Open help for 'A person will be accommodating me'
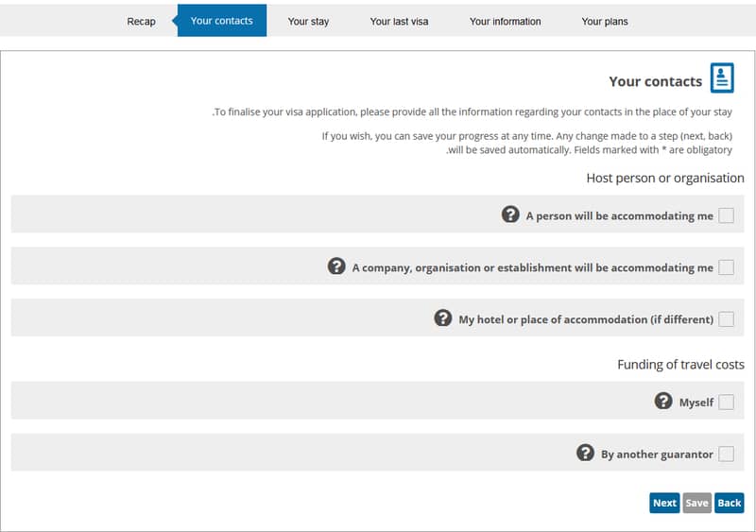The image size is (756, 532). coord(510,215)
